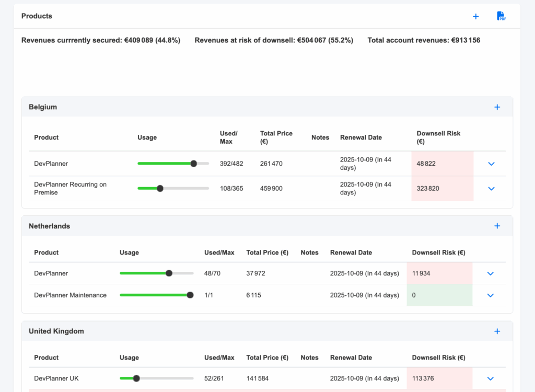This screenshot has width=535, height=392.
Task: Click total price 261 470
Action: pos(271,164)
